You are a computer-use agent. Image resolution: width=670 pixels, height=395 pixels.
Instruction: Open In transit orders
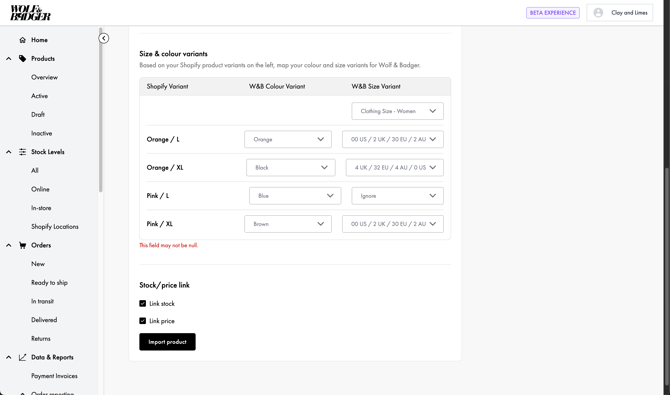pos(42,301)
